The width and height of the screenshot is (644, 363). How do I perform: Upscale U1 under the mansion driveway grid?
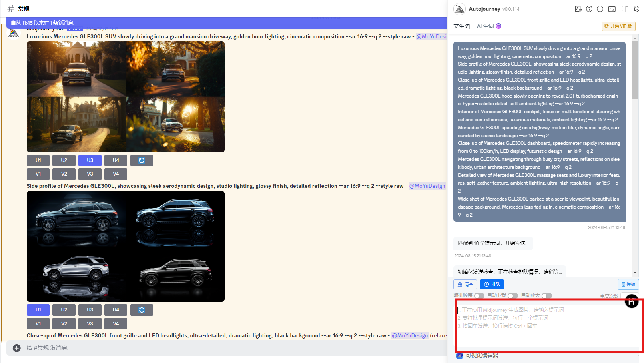[38, 160]
